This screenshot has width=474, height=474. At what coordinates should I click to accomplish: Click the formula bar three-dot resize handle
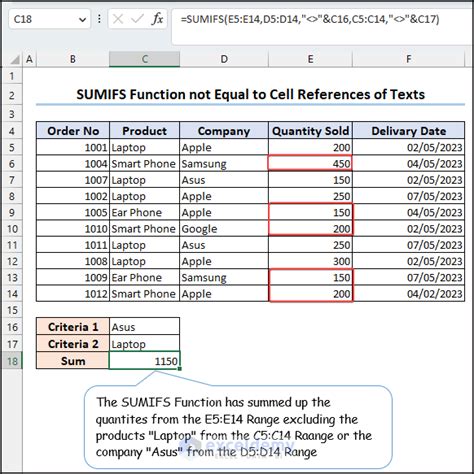click(x=99, y=19)
